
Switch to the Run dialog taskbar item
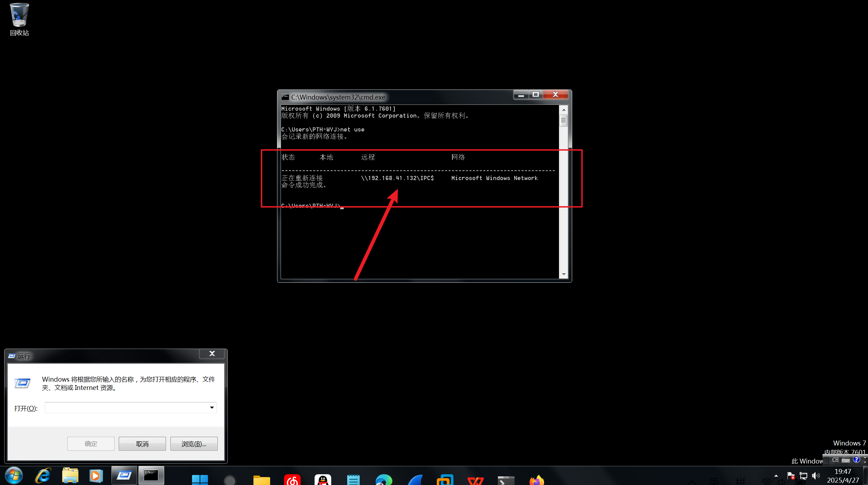pyautogui.click(x=124, y=476)
